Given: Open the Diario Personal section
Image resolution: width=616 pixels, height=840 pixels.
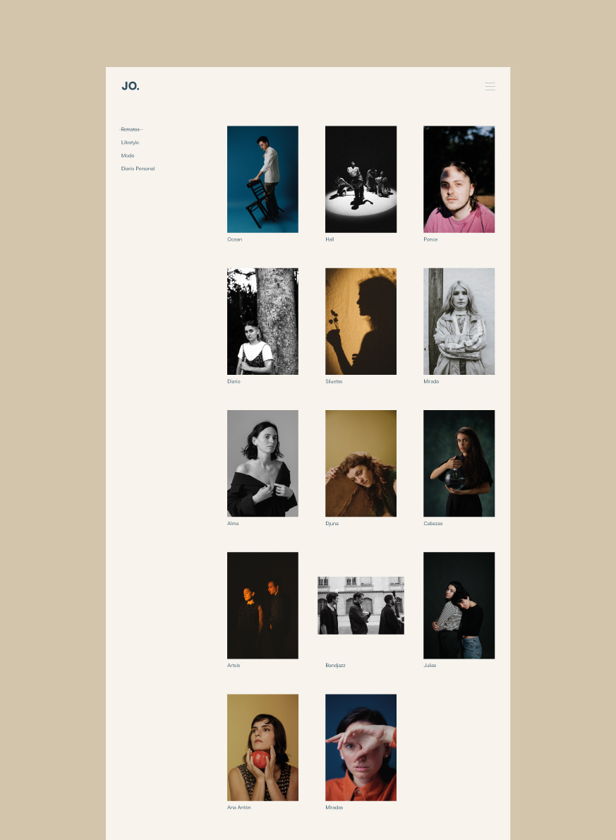Looking at the screenshot, I should pyautogui.click(x=138, y=168).
